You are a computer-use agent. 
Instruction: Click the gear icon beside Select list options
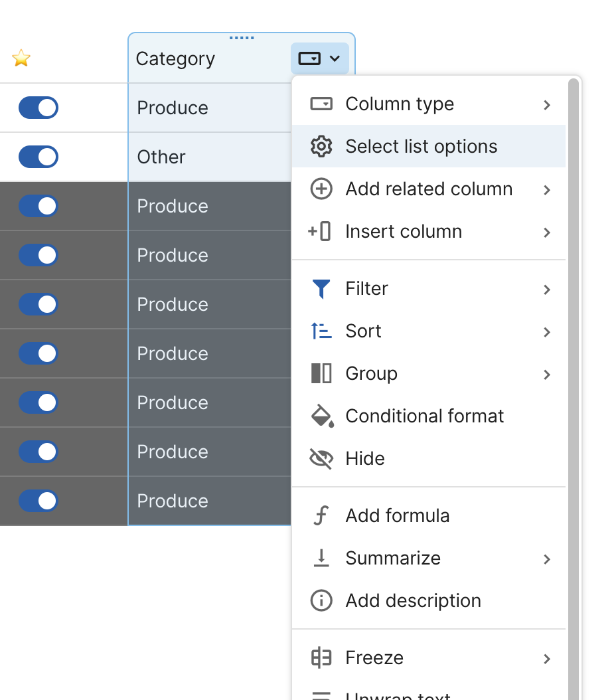[321, 146]
